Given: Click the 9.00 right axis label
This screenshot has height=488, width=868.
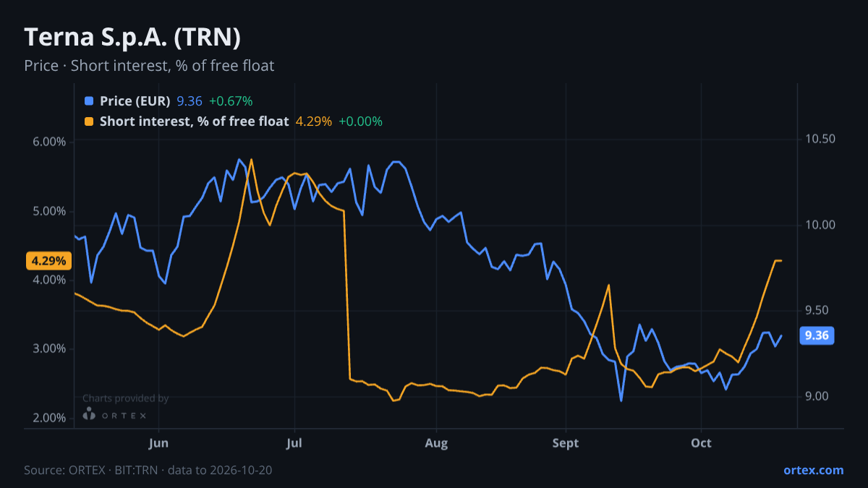Looking at the screenshot, I should pos(817,396).
